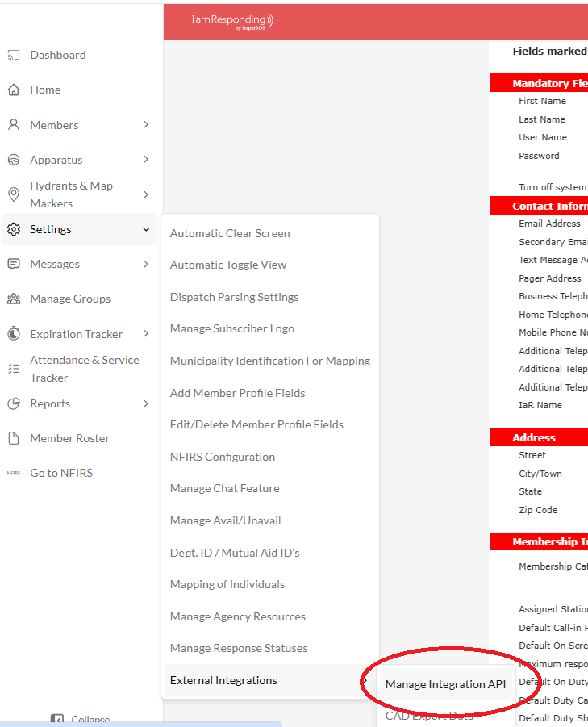588x727 pixels.
Task: Expand the Expiration Tracker chevron
Action: click(x=146, y=334)
